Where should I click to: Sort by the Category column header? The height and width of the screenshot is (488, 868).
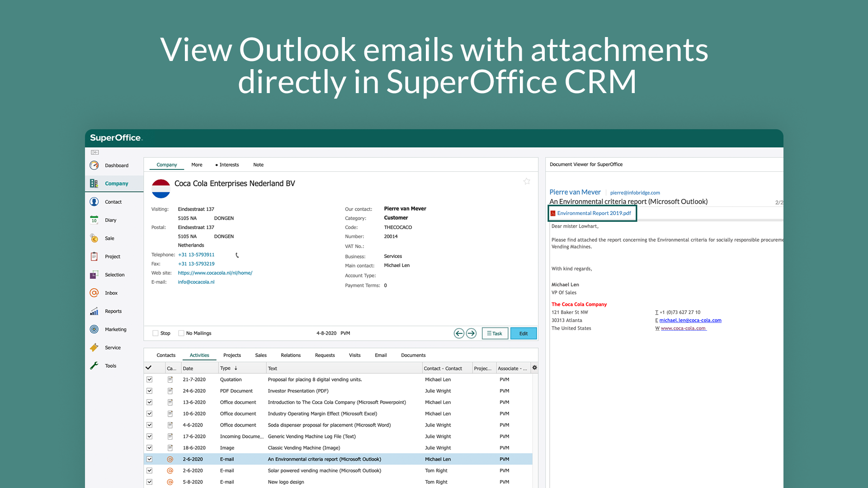[x=173, y=368]
